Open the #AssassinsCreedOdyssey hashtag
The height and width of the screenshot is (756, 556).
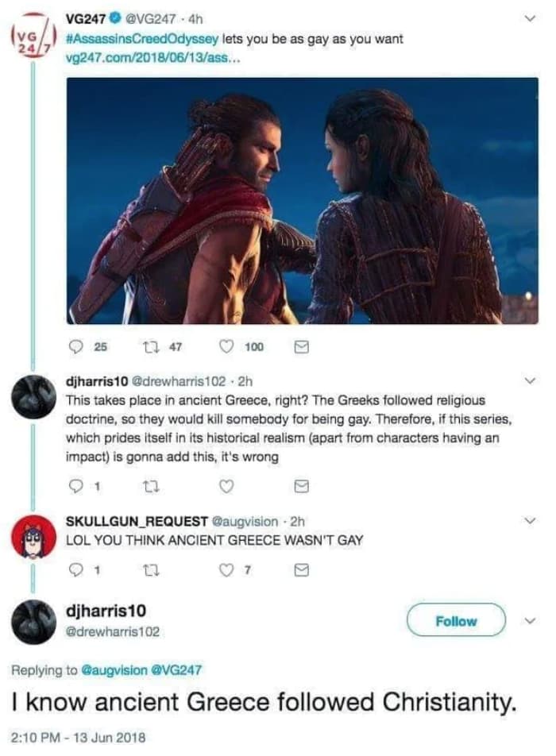point(142,39)
